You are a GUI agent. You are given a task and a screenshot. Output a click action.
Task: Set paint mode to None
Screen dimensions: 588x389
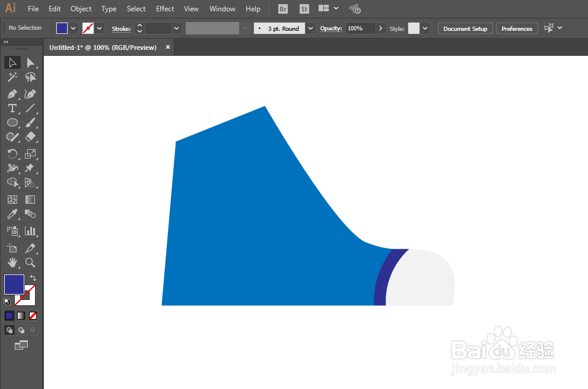pos(33,316)
